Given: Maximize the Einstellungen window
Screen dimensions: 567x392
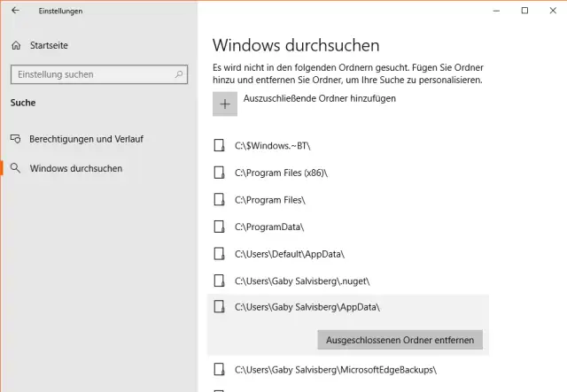Looking at the screenshot, I should coord(524,11).
